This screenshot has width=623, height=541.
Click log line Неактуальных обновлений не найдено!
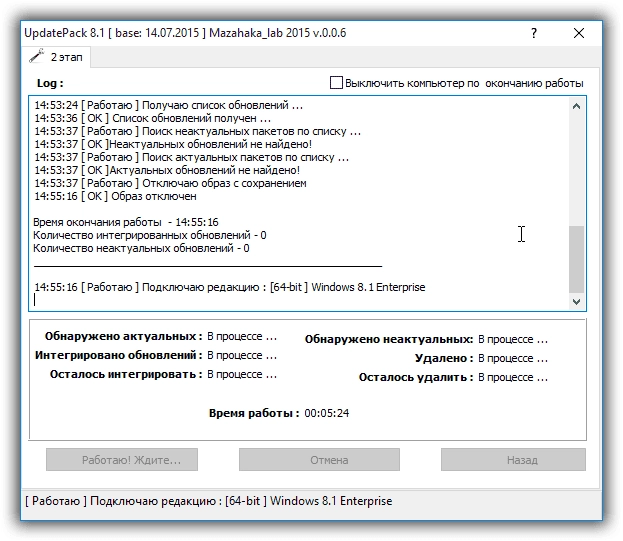[x=173, y=144]
